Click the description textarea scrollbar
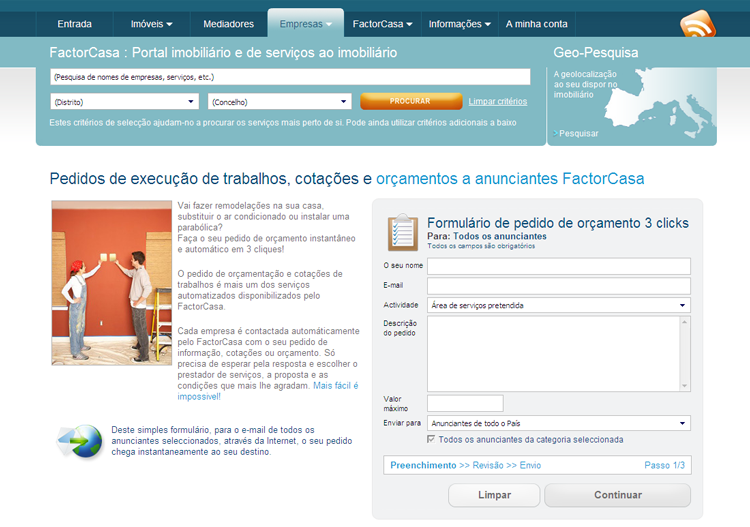This screenshot has height=527, width=750. (x=685, y=353)
